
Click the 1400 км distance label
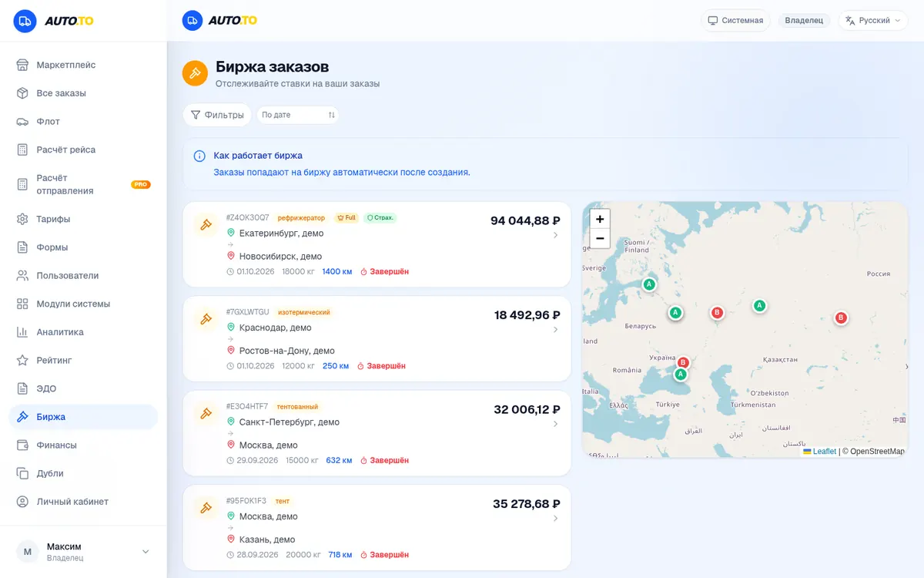pyautogui.click(x=337, y=271)
